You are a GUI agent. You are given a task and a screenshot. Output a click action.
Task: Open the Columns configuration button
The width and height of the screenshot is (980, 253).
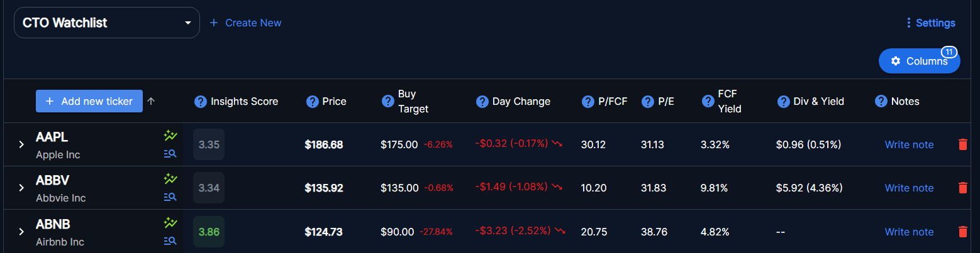[x=920, y=61]
